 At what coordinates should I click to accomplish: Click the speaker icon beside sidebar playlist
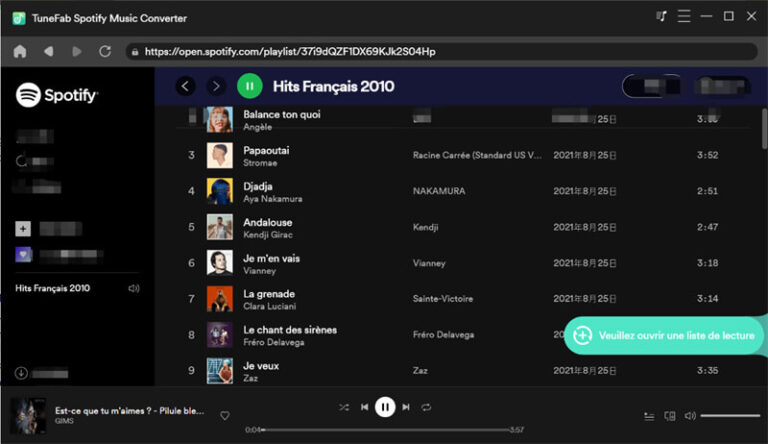[x=134, y=288]
